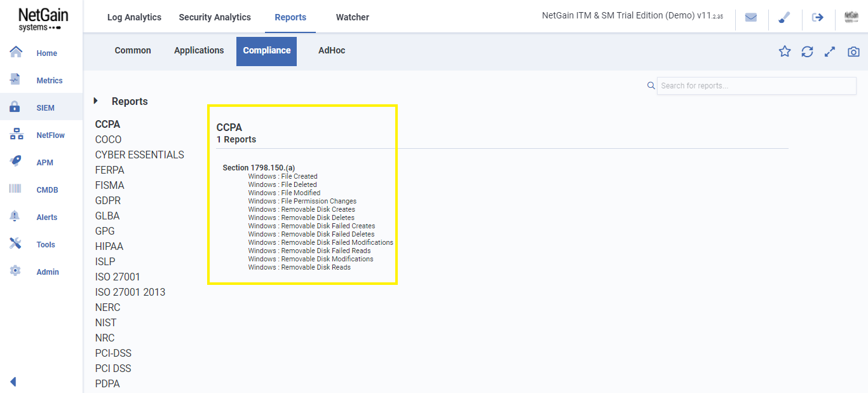Select the Reports top tab

point(290,17)
